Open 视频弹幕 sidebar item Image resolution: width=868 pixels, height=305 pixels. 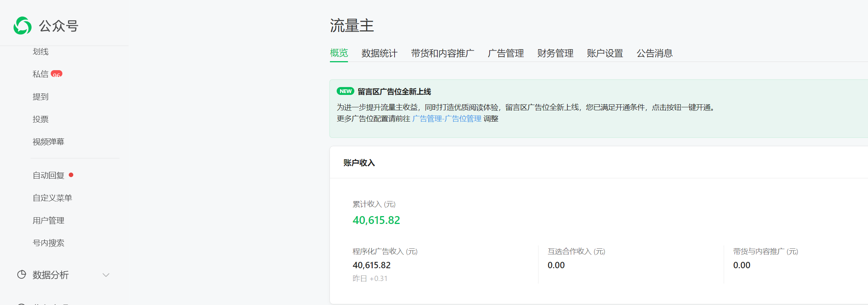pyautogui.click(x=48, y=142)
